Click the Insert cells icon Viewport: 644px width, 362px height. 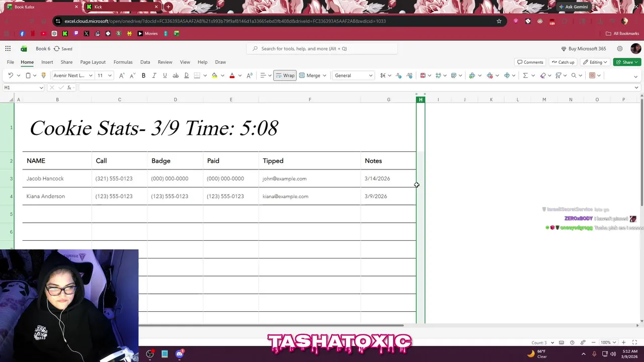472,75
